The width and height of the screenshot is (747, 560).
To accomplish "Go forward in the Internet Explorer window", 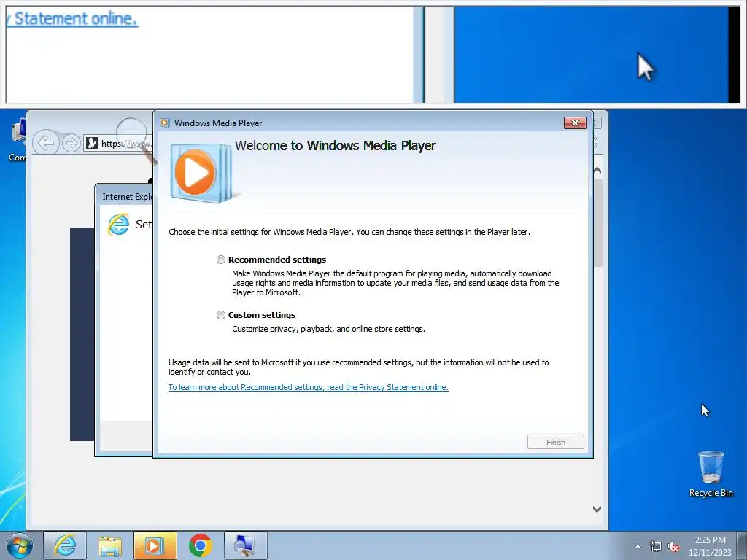I will [71, 143].
